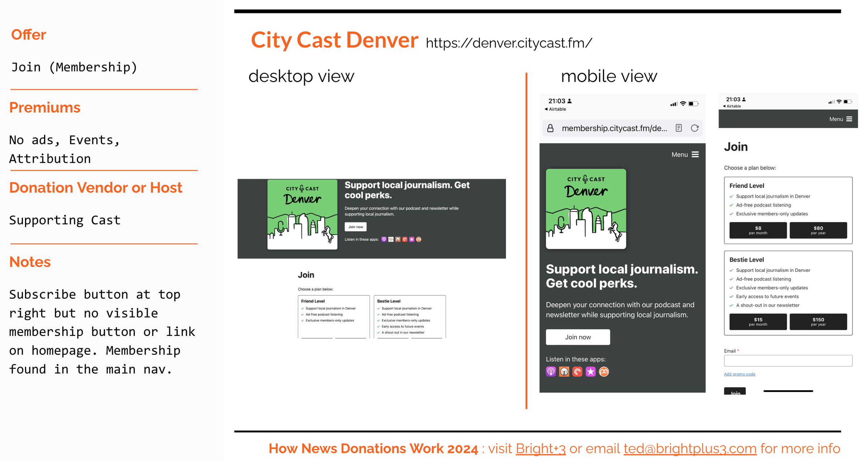Click the Join now button in desktop banner

point(356,227)
